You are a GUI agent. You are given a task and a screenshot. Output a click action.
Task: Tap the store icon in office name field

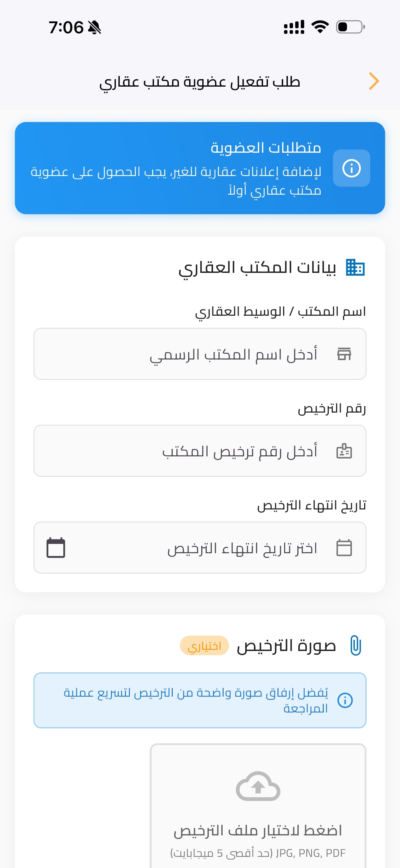(x=344, y=354)
